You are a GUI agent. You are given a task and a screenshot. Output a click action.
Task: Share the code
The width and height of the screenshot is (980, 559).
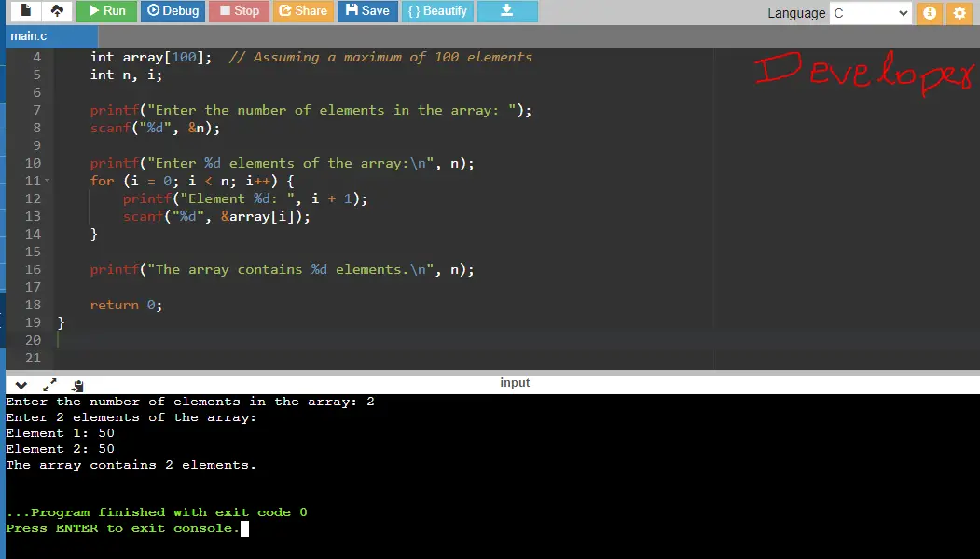(x=300, y=12)
